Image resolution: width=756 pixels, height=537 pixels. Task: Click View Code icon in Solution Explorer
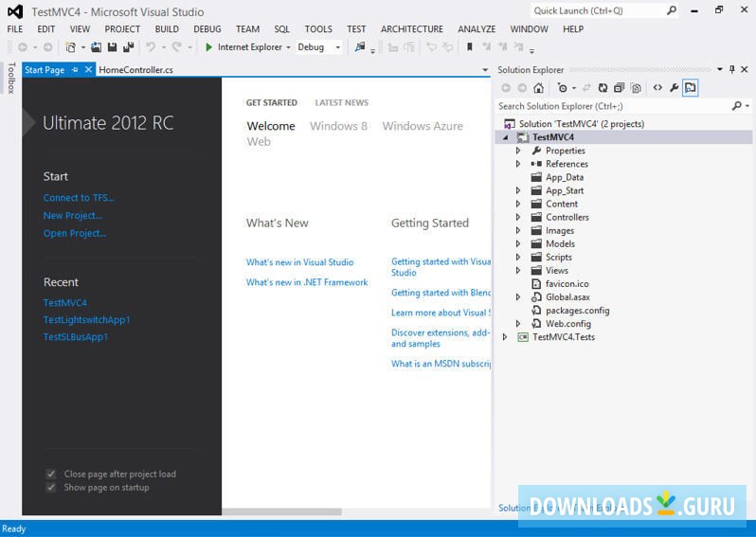[657, 88]
